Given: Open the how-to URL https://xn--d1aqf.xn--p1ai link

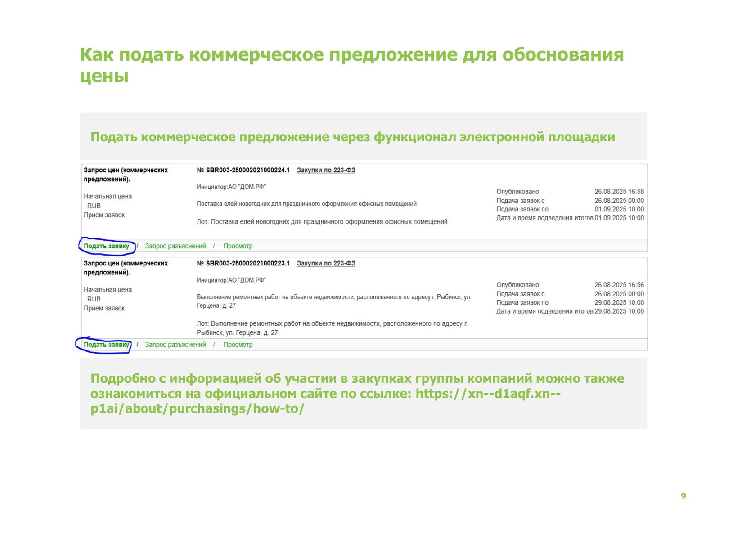Looking at the screenshot, I should [325, 401].
